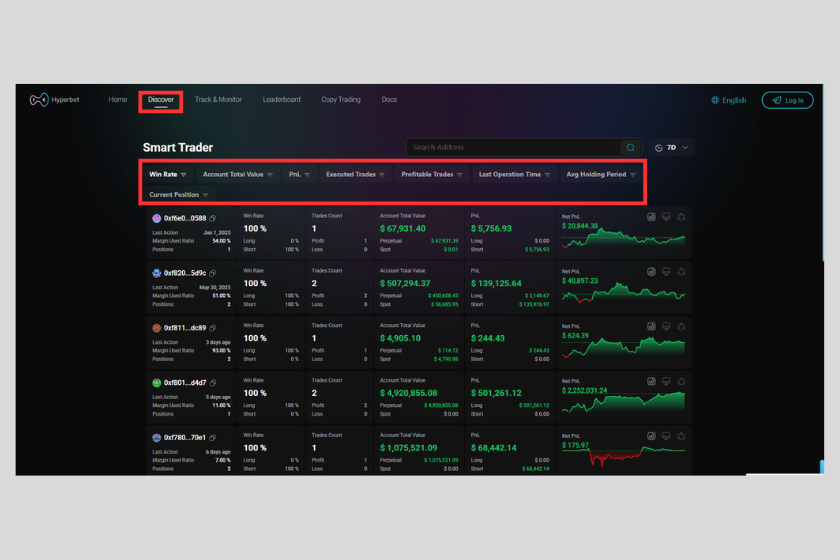Open the Track & Monitor tab
The width and height of the screenshot is (840, 560).
click(x=218, y=100)
